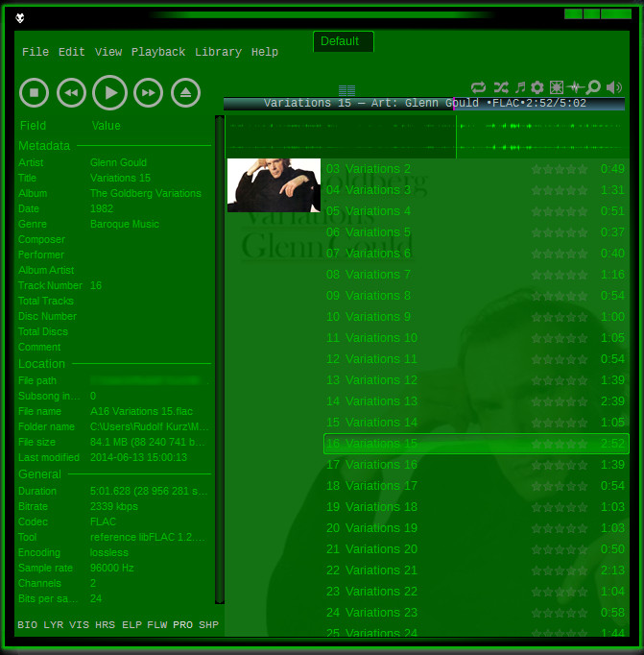Click the Field column header
The height and width of the screenshot is (655, 644).
[x=33, y=125]
